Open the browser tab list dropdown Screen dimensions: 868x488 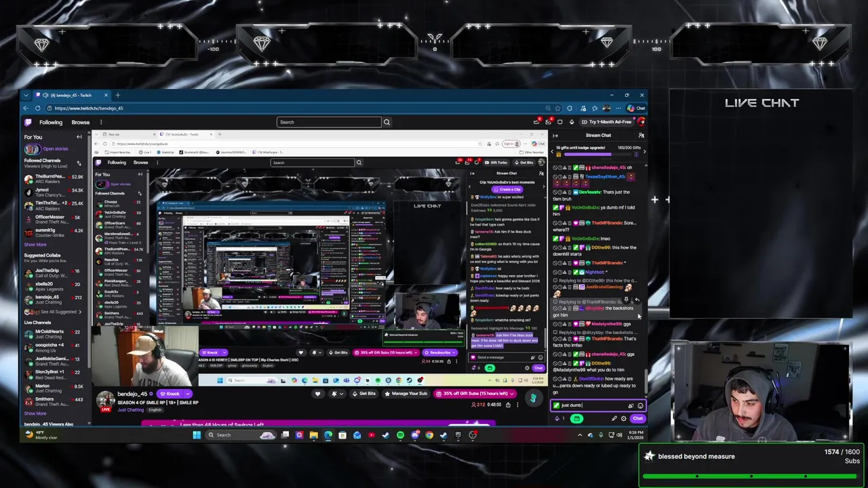click(x=26, y=96)
